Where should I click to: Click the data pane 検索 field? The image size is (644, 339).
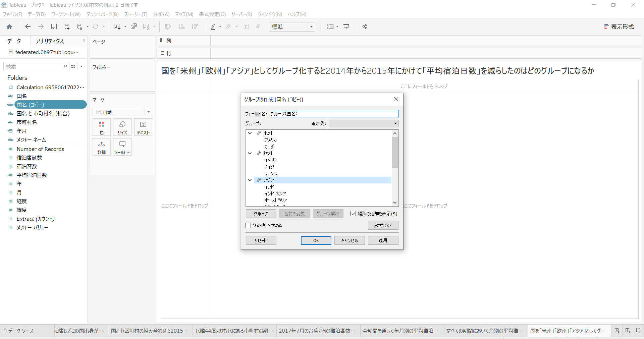pyautogui.click(x=36, y=66)
